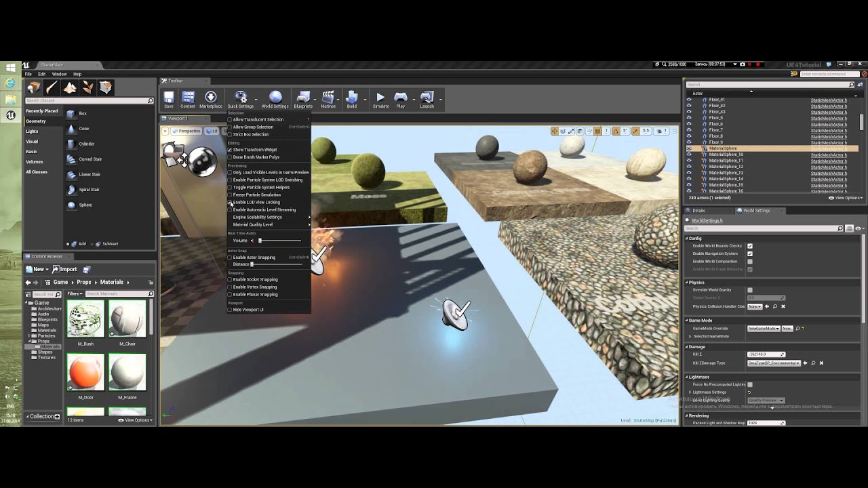Open World Settings from the toolbar

coord(275,100)
